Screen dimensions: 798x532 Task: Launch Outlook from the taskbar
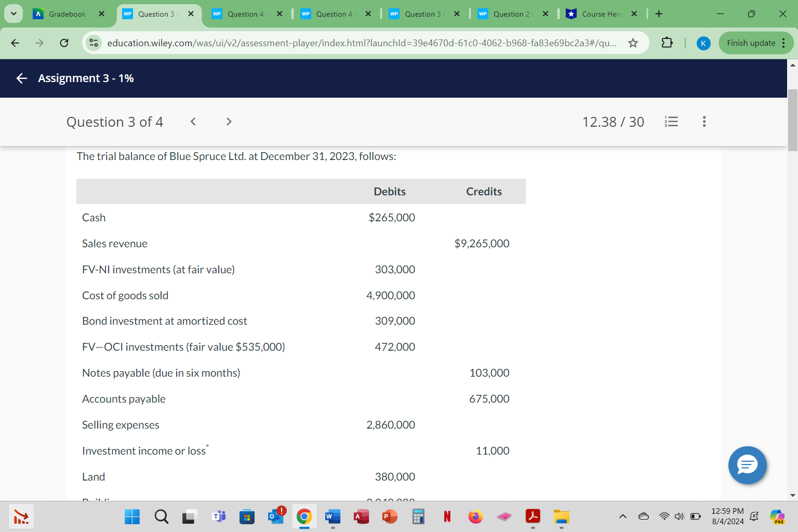(275, 516)
